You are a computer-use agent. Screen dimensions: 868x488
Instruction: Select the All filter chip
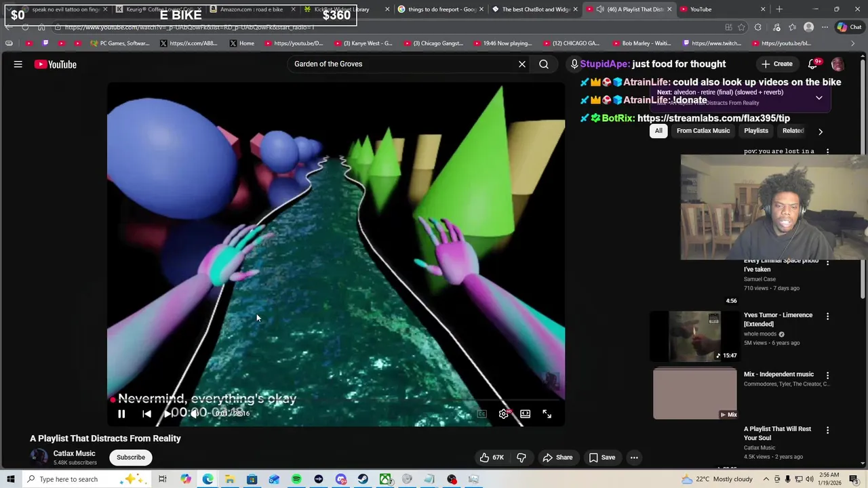pyautogui.click(x=658, y=131)
